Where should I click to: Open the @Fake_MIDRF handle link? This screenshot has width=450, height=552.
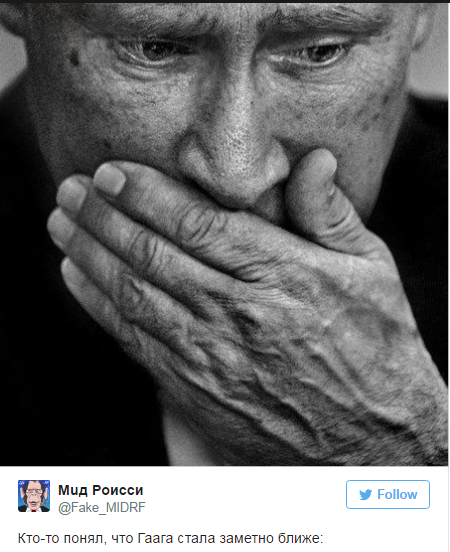pyautogui.click(x=101, y=507)
